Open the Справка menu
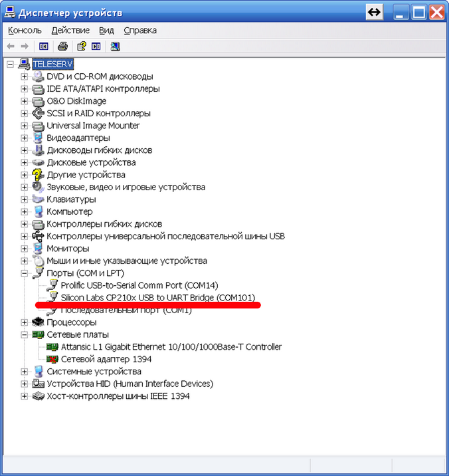Viewport: 449px width, 476px height. [x=140, y=31]
